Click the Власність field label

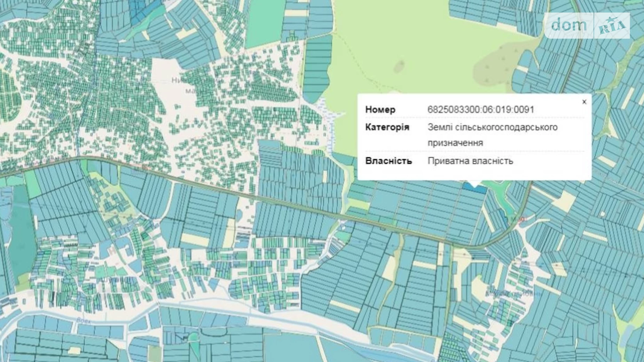click(388, 161)
